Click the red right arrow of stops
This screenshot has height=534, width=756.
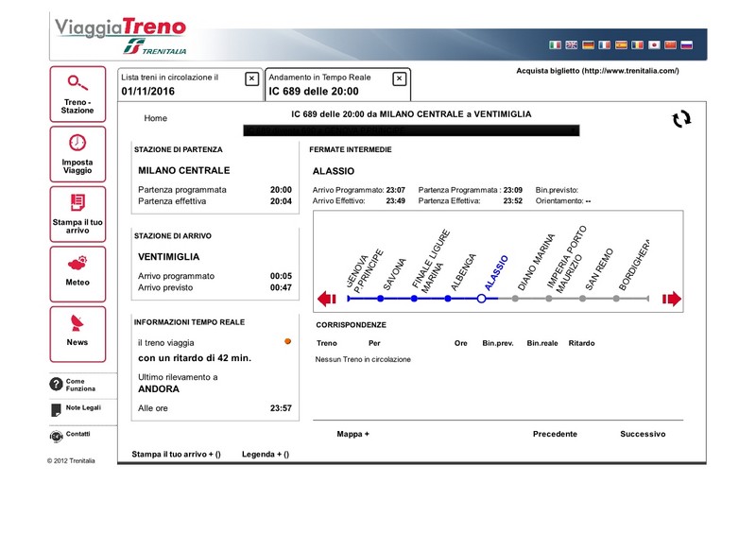click(672, 299)
